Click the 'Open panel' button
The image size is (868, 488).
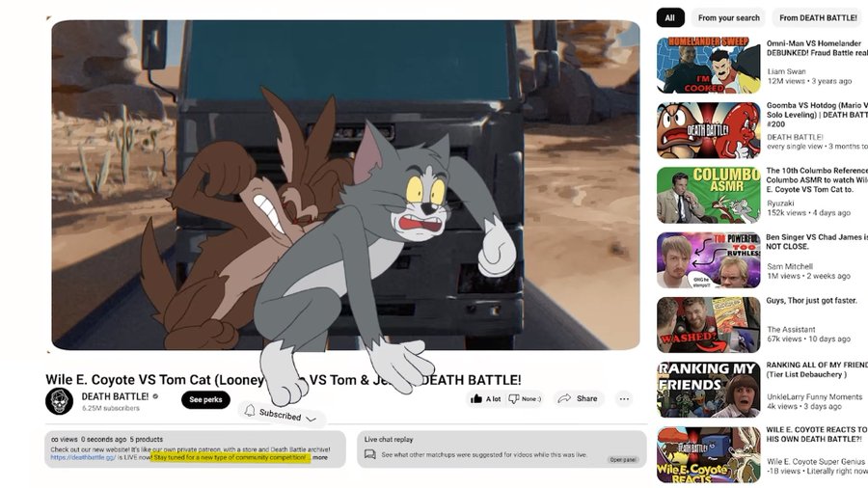click(x=623, y=460)
